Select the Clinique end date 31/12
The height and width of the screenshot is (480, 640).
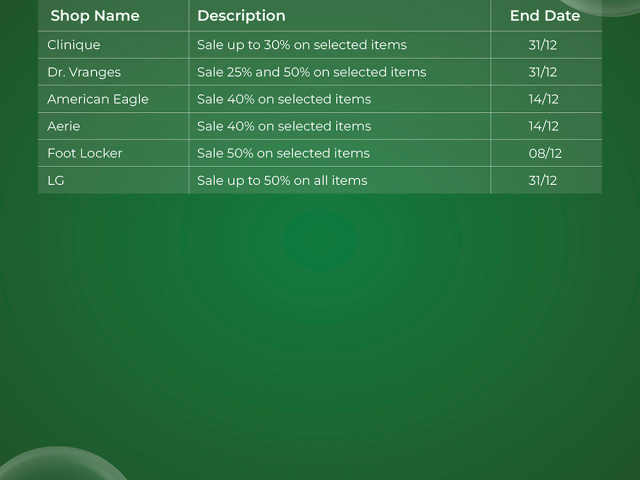(x=543, y=45)
